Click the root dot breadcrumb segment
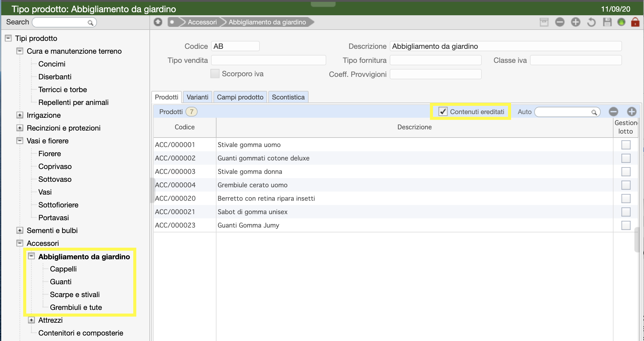Image resolution: width=644 pixels, height=341 pixels. [173, 22]
